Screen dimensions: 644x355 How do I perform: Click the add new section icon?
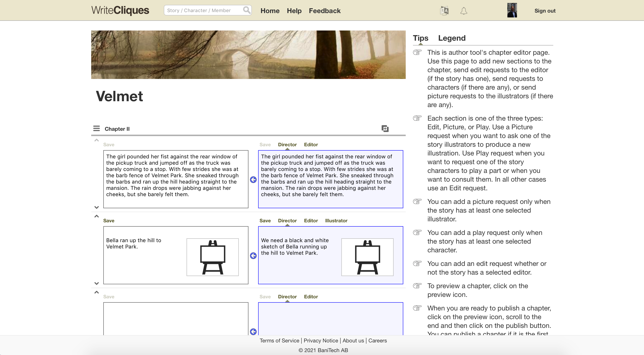[385, 129]
